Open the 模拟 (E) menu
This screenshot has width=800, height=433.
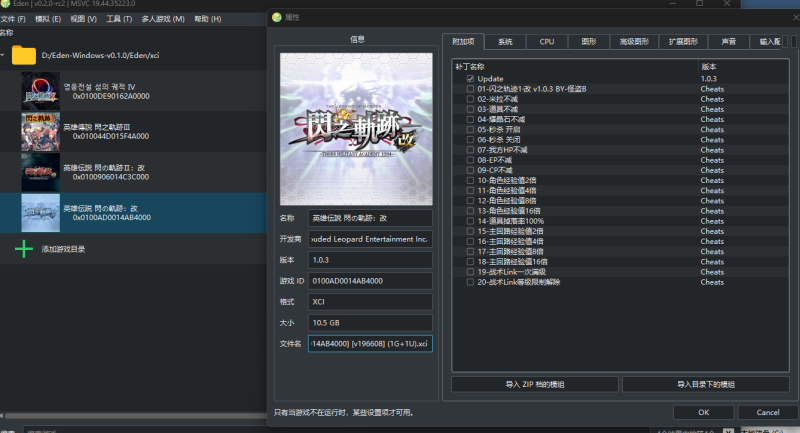[x=47, y=19]
